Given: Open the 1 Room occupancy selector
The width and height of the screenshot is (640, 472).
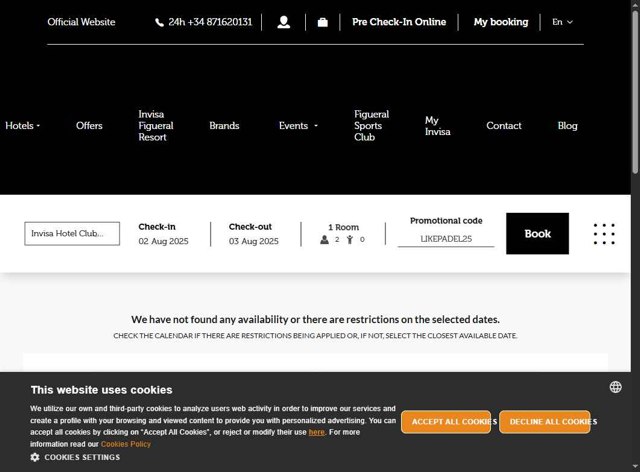Looking at the screenshot, I should tap(343, 234).
